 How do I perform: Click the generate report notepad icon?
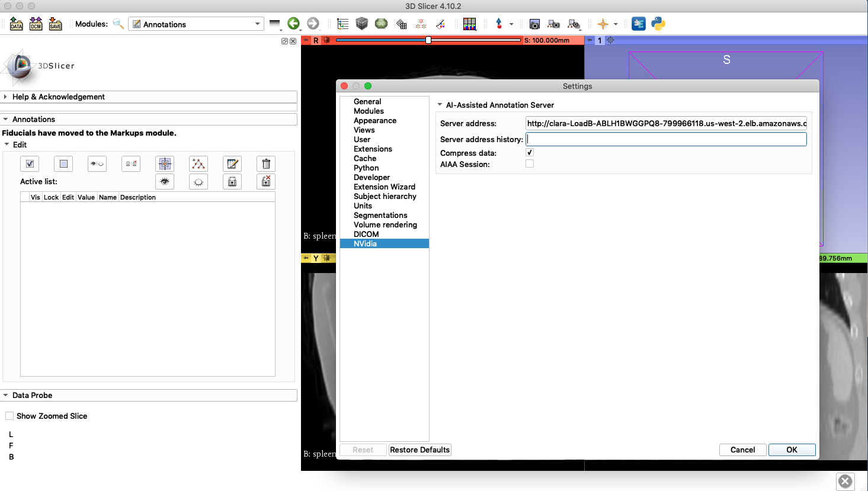[232, 163]
